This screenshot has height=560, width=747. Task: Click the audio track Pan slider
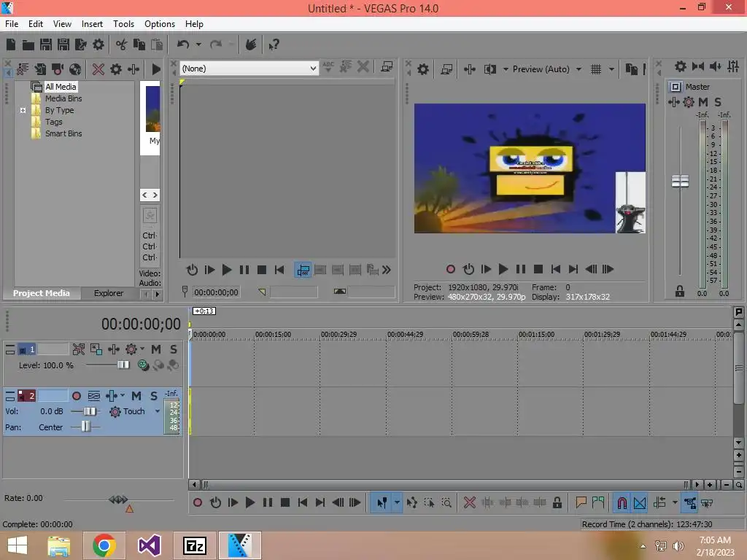pyautogui.click(x=85, y=426)
